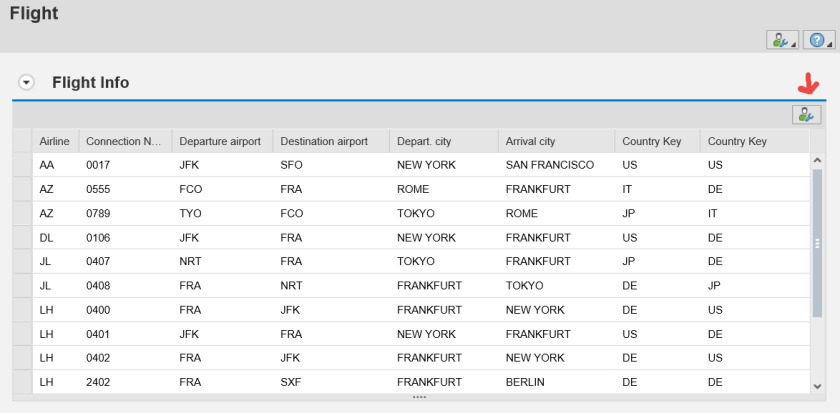Click the Departure airport column header
This screenshot has height=413, width=840.
pyautogui.click(x=219, y=141)
